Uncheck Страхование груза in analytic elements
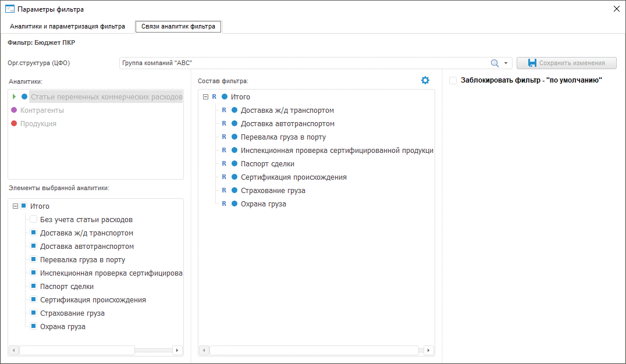The height and width of the screenshot is (364, 626). click(x=34, y=313)
